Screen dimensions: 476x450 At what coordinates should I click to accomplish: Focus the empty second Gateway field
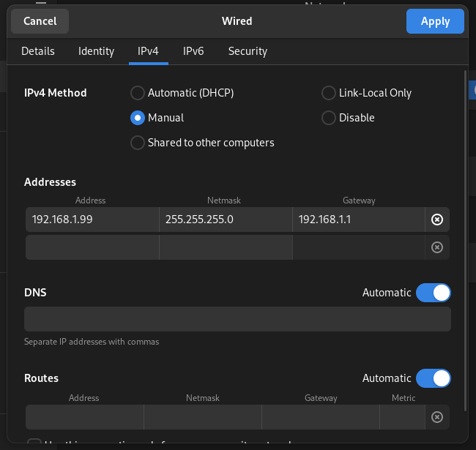pos(359,247)
